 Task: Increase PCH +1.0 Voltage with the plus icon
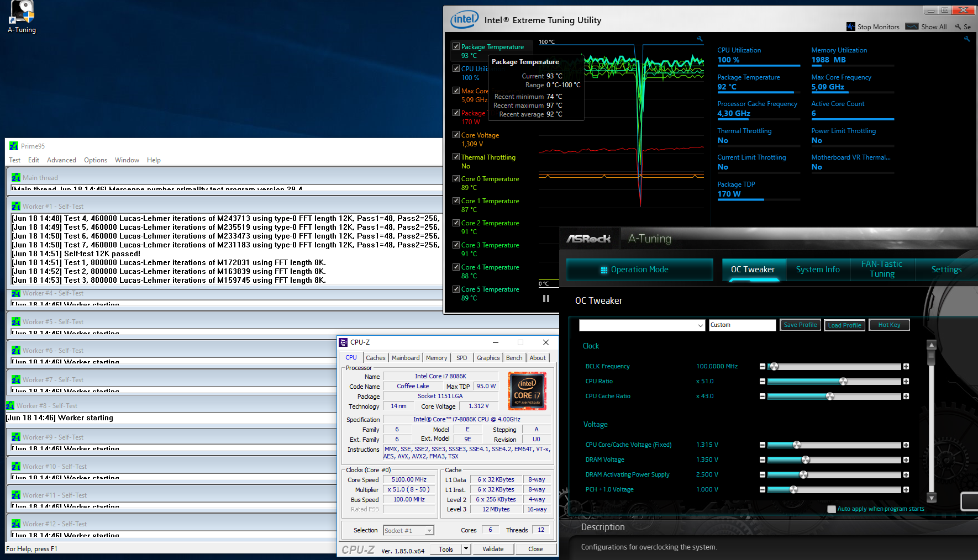pyautogui.click(x=906, y=490)
